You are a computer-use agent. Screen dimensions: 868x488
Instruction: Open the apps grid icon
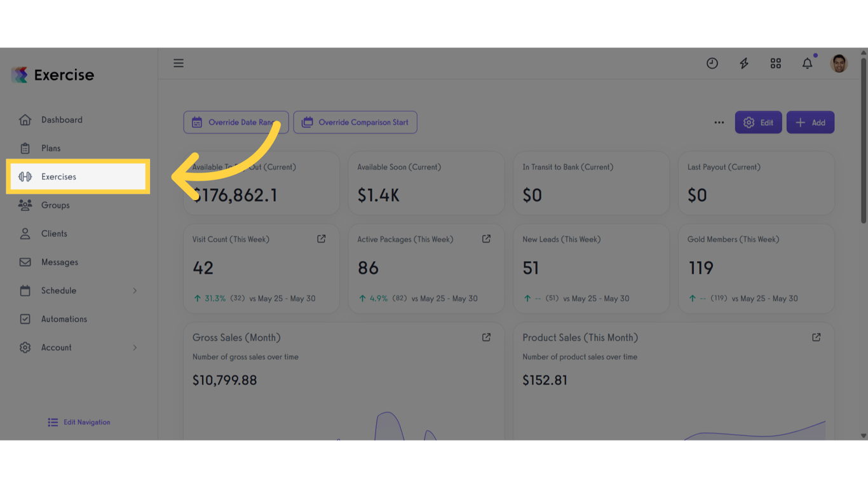click(776, 63)
